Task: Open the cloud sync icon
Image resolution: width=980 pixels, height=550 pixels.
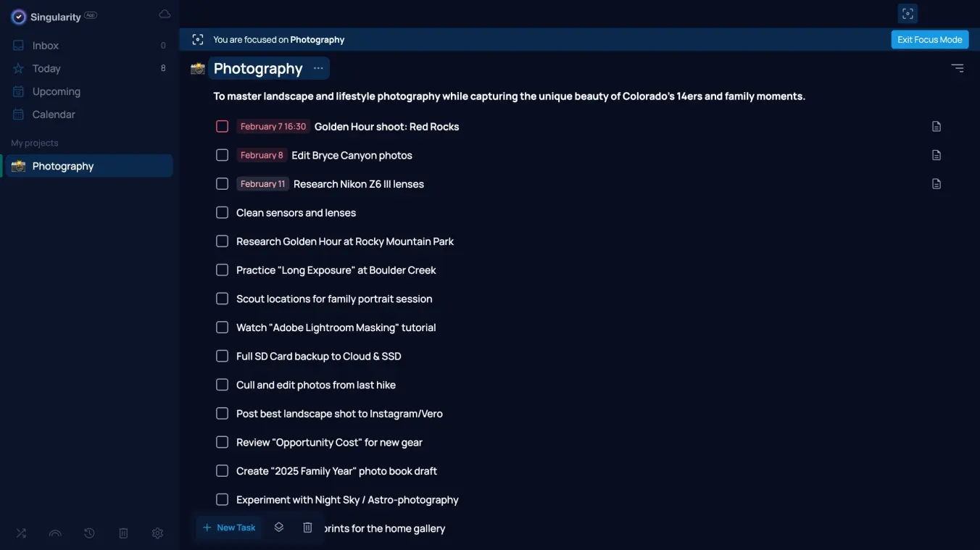Action: [x=165, y=14]
